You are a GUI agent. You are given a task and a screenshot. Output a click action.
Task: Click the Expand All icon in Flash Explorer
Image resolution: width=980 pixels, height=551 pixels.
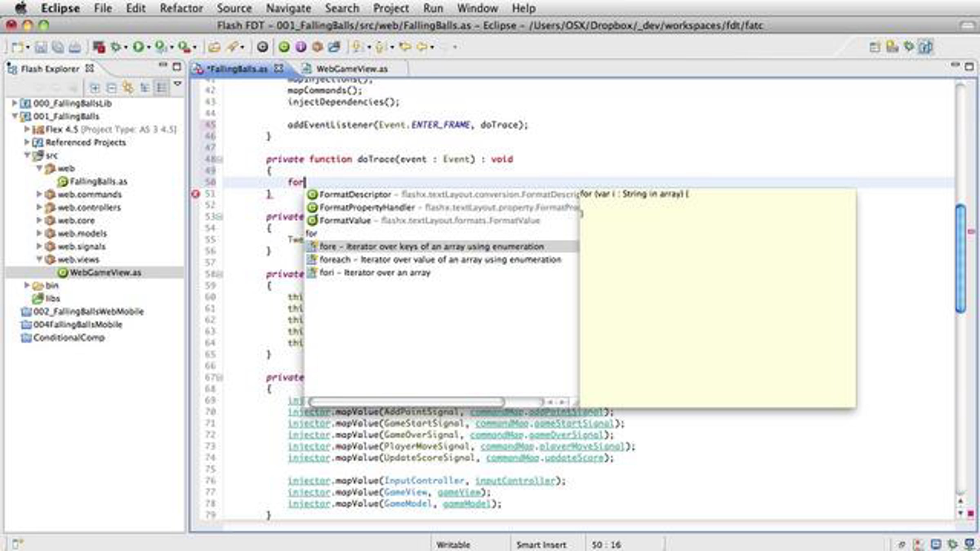94,88
